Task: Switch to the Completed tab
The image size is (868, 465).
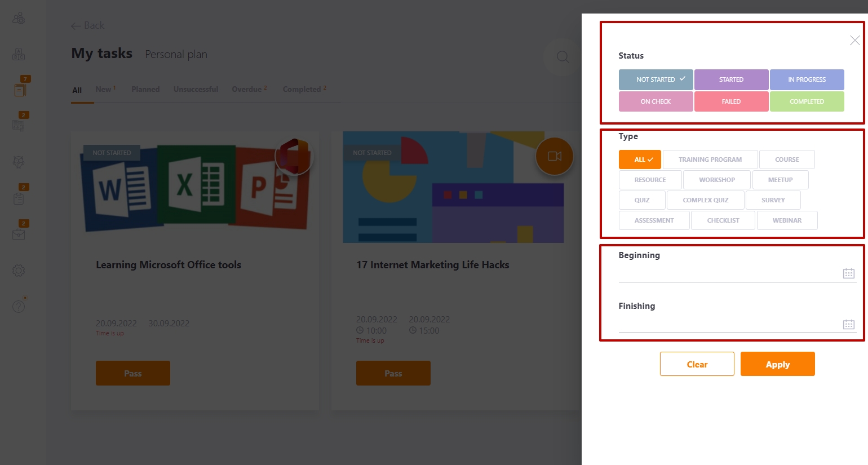Action: (x=304, y=89)
